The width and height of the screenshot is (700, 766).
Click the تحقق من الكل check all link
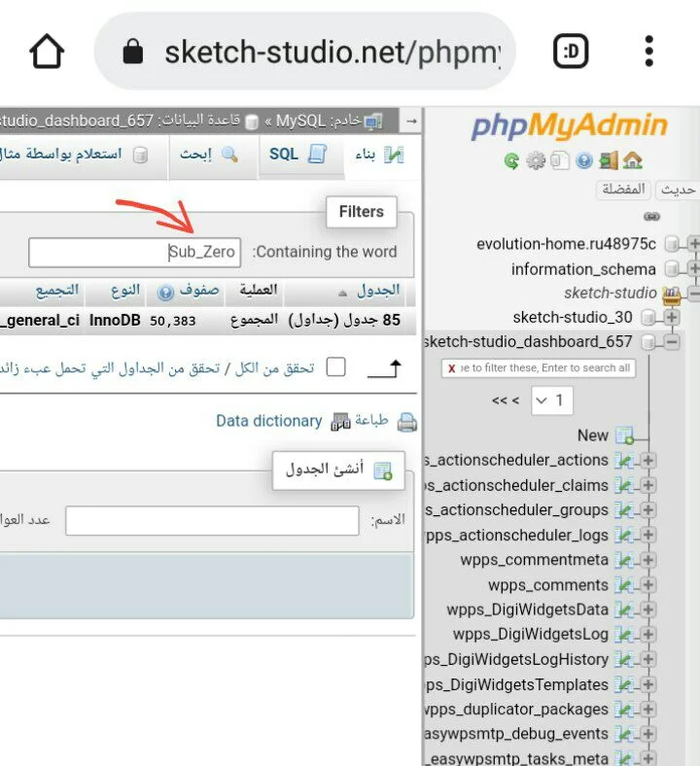274,367
